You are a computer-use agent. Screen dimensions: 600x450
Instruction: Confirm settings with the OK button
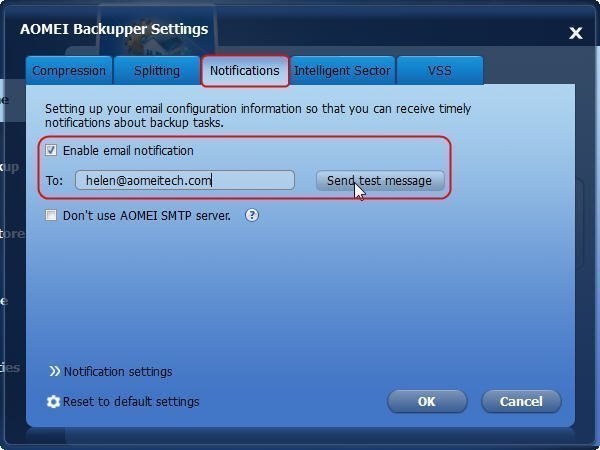tap(427, 401)
